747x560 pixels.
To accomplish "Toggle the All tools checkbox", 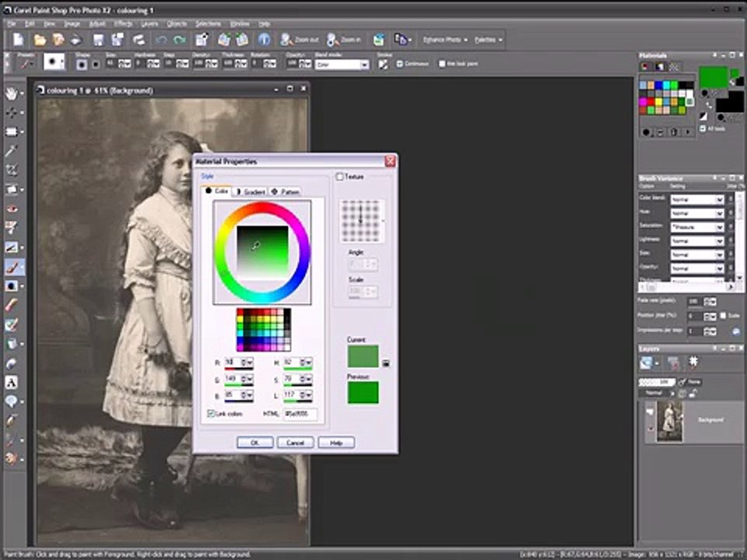I will tap(703, 128).
